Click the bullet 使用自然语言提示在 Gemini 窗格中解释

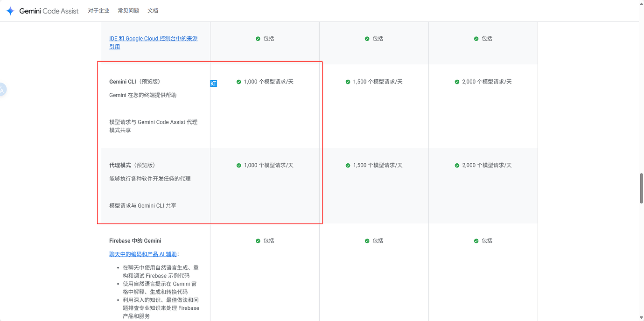pyautogui.click(x=160, y=288)
